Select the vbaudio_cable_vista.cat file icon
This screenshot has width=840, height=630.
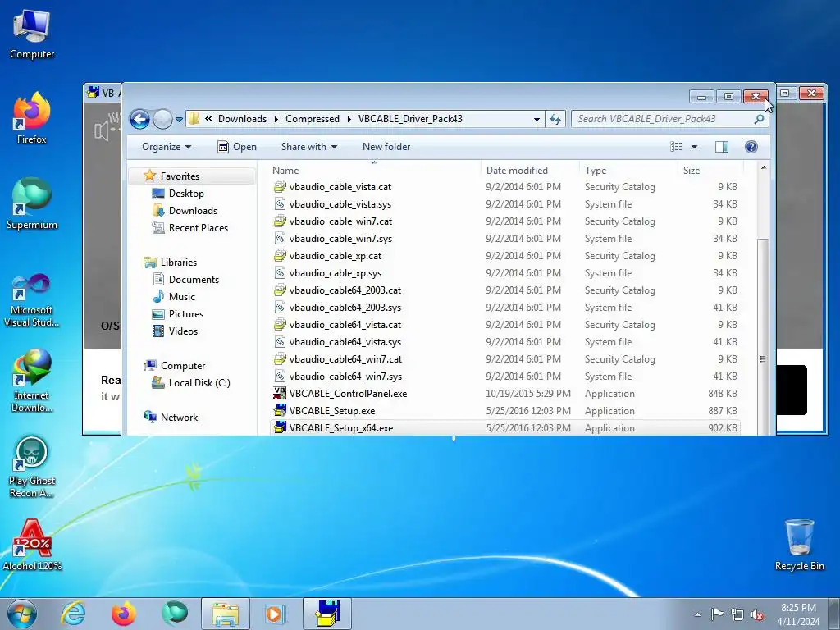pos(280,187)
